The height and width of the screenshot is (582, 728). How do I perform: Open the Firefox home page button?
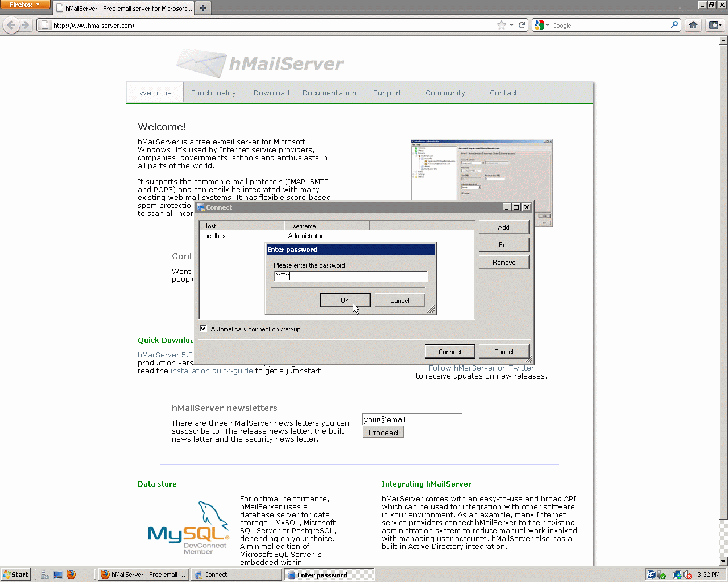pos(693,25)
